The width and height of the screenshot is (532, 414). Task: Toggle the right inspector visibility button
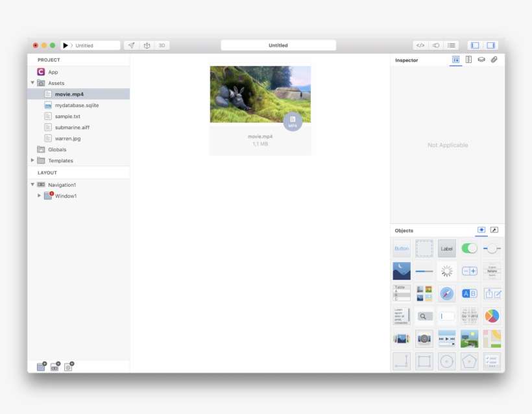tap(491, 45)
